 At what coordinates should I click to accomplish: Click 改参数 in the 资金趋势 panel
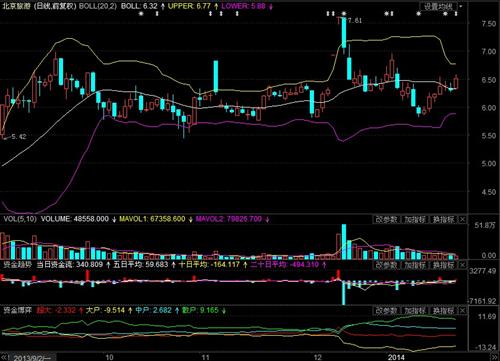[386, 265]
